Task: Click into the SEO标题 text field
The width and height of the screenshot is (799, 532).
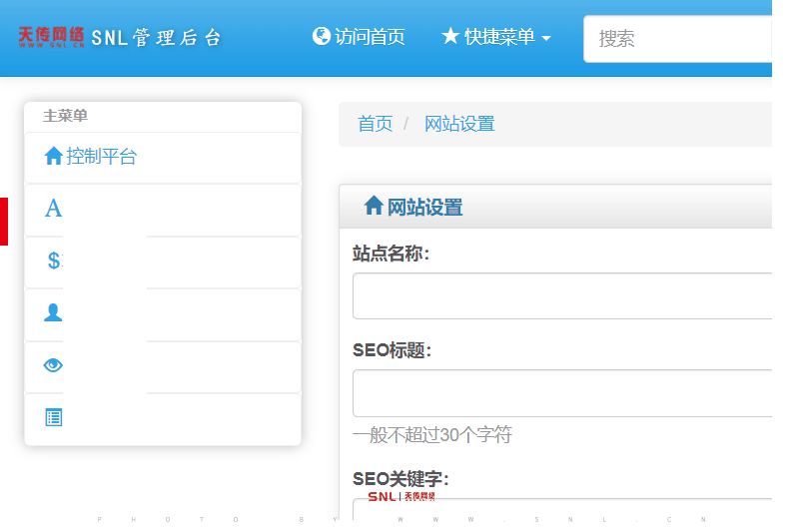Action: point(562,393)
